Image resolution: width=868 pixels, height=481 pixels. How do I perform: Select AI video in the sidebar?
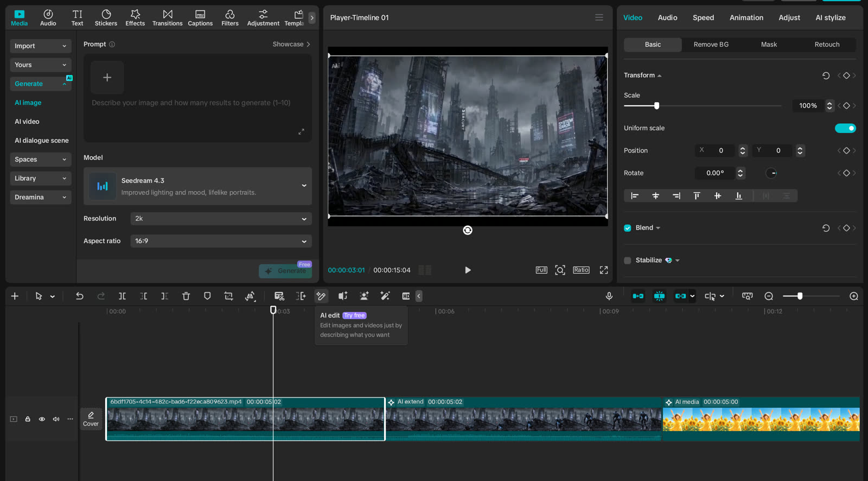coord(27,122)
